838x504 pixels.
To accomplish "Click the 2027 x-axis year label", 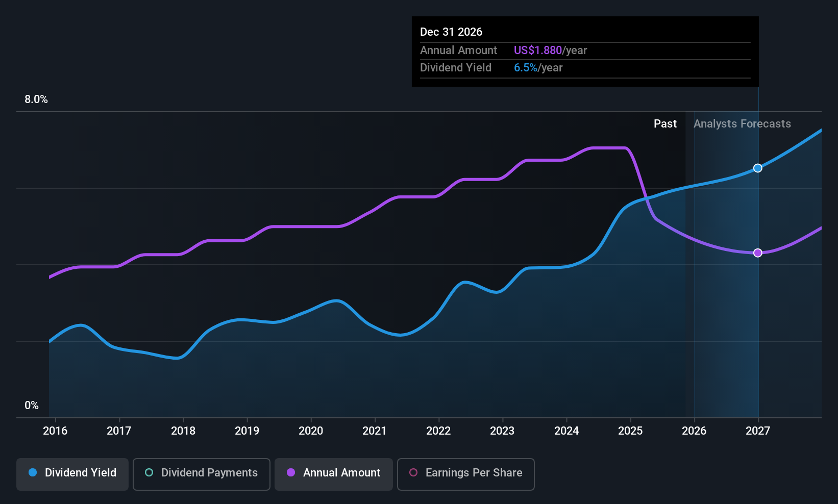I will pyautogui.click(x=758, y=431).
